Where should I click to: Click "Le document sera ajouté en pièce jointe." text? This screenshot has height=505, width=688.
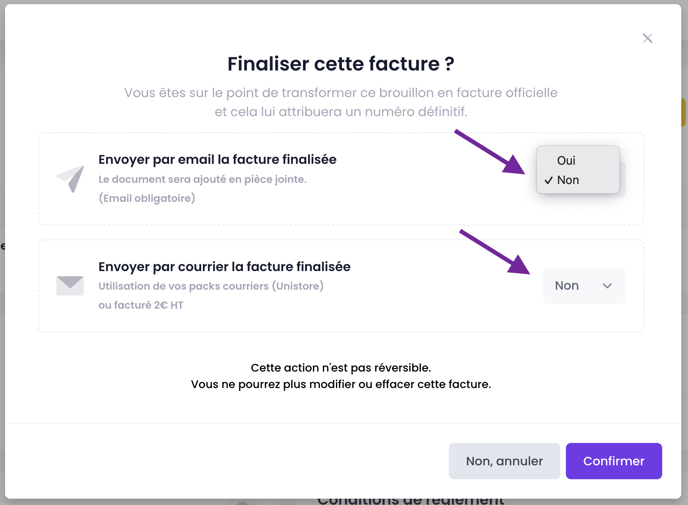click(202, 179)
